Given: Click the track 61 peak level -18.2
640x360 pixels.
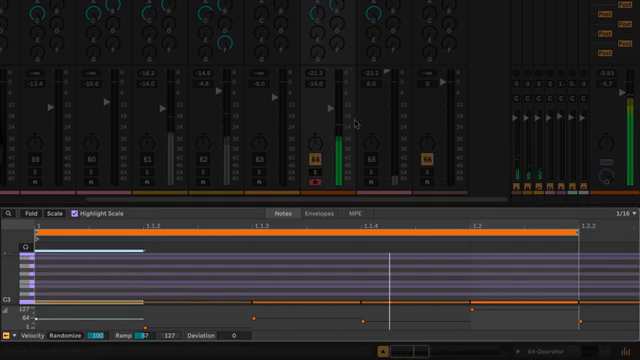Looking at the screenshot, I should [x=147, y=73].
